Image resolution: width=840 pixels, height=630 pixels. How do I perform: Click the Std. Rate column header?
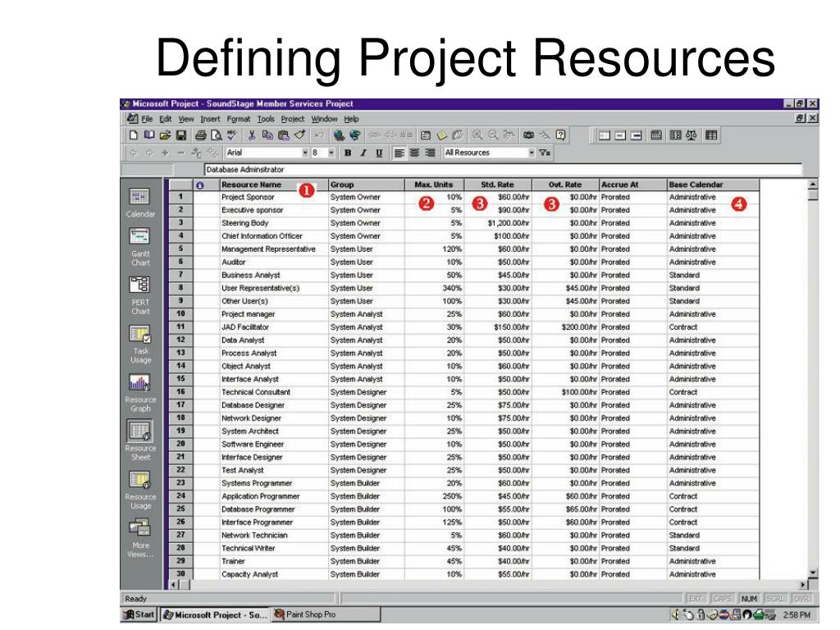click(x=498, y=185)
